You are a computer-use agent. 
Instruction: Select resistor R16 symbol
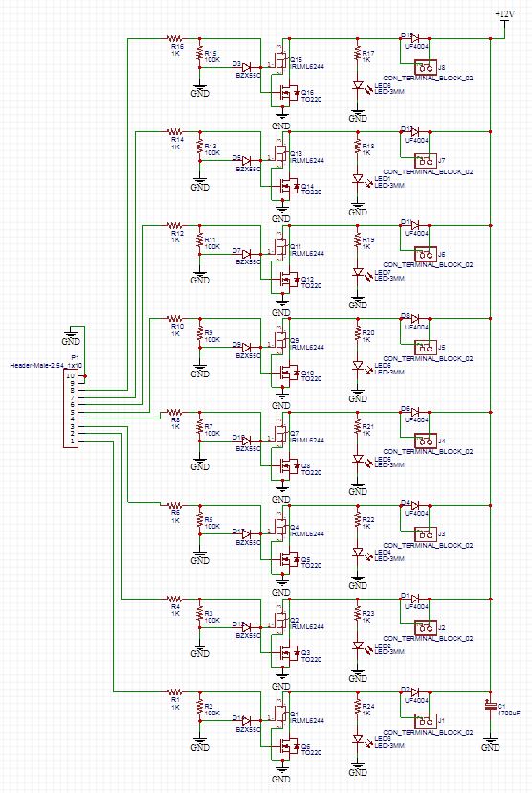[x=174, y=38]
